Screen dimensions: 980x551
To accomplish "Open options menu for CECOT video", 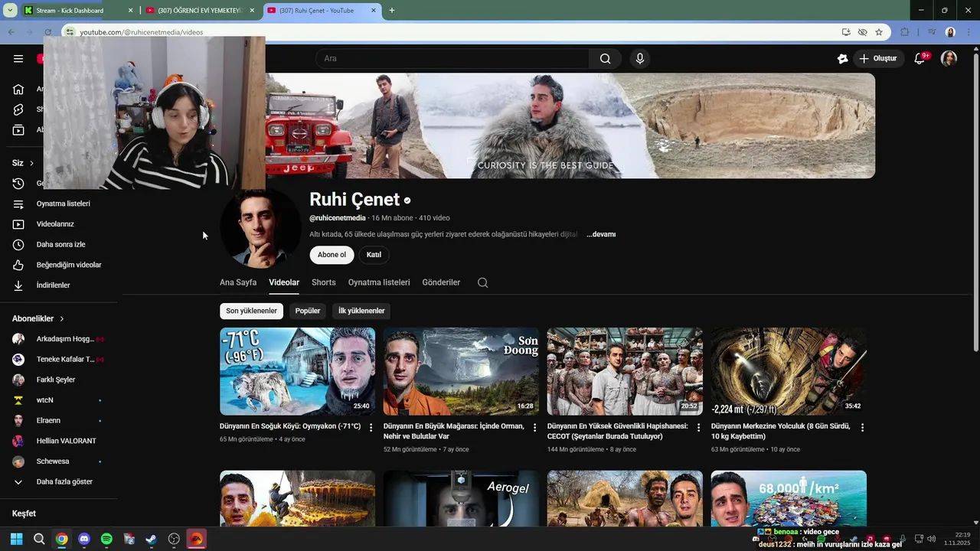I will (x=698, y=427).
